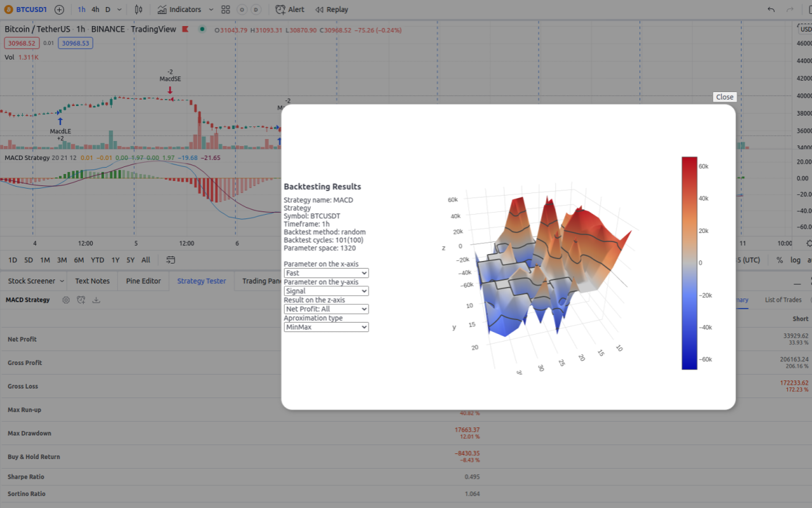Click the add symbol plus icon
The height and width of the screenshot is (508, 812).
58,9
